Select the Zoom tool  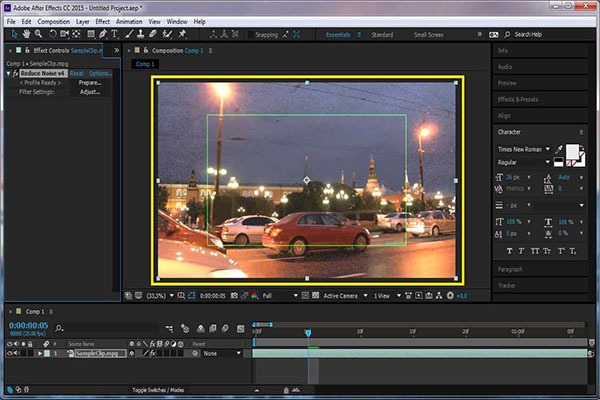coord(38,34)
